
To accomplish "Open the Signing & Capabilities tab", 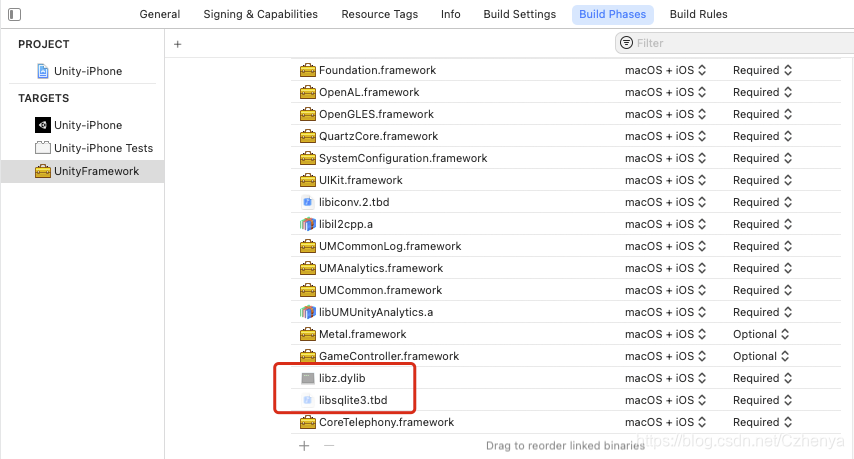I will coord(260,14).
